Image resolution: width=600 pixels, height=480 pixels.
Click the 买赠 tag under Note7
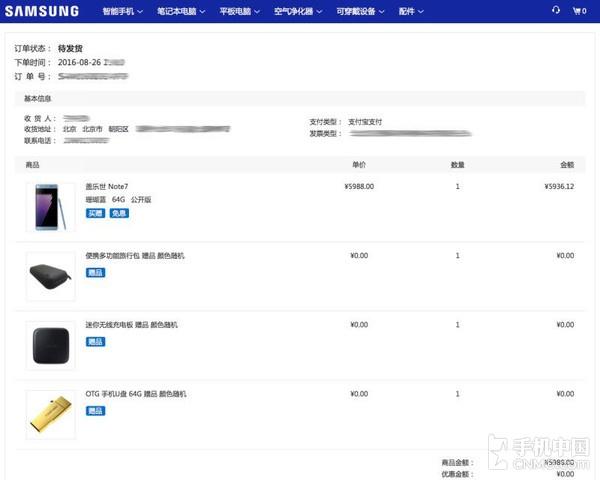pos(95,213)
